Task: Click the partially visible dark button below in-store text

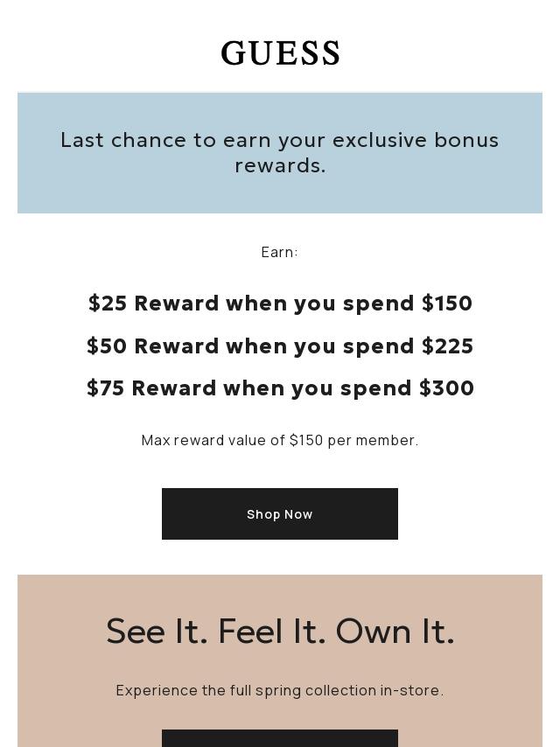Action: coord(280,737)
